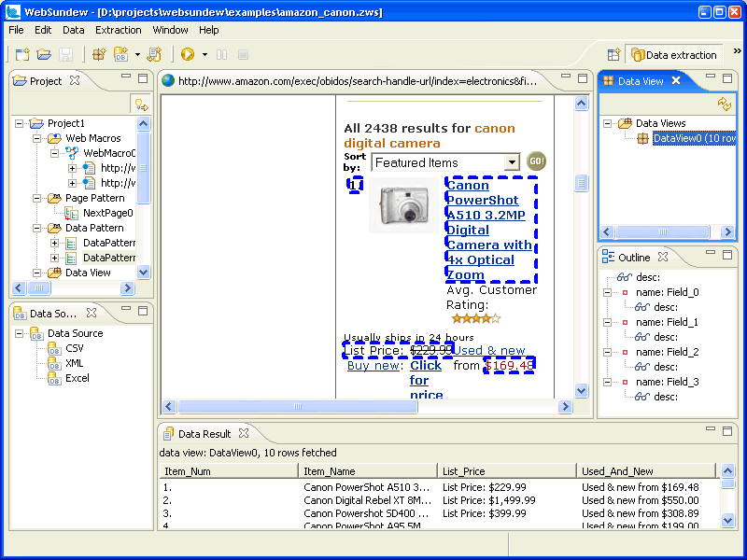Click the document-with-star toolbar icon beside the DB arrow
This screenshot has width=747, height=560.
tap(154, 55)
